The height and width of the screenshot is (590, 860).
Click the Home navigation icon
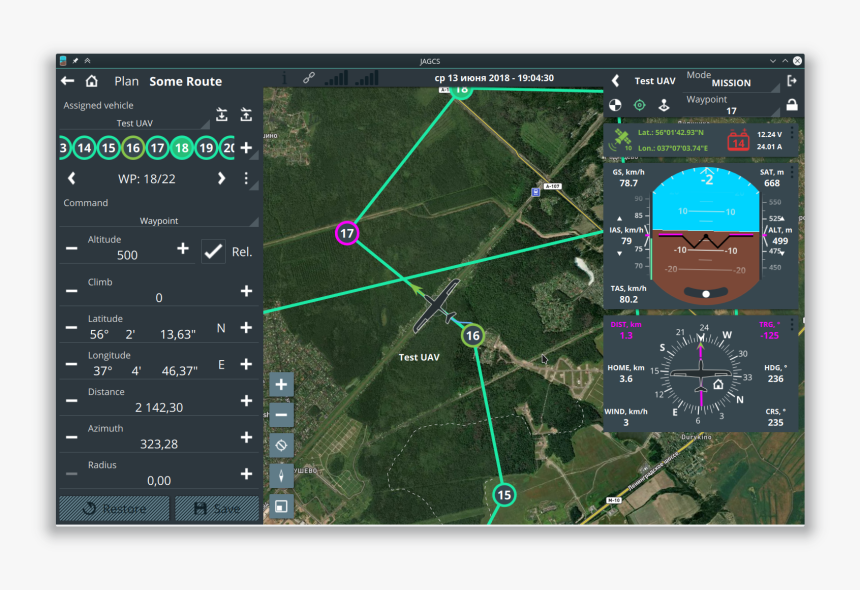(x=92, y=81)
